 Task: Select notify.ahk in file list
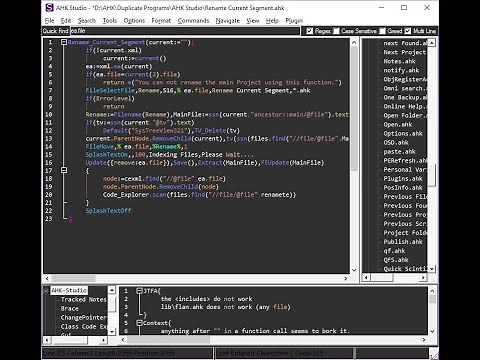401,70
